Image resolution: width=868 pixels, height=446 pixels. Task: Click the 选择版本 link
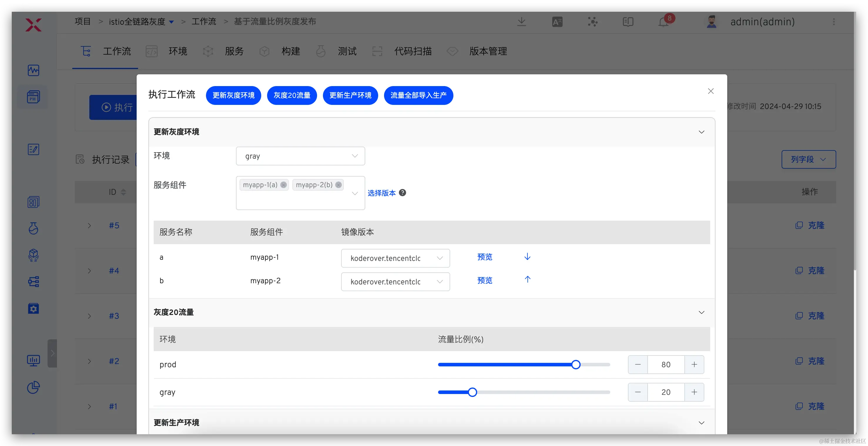pos(381,193)
